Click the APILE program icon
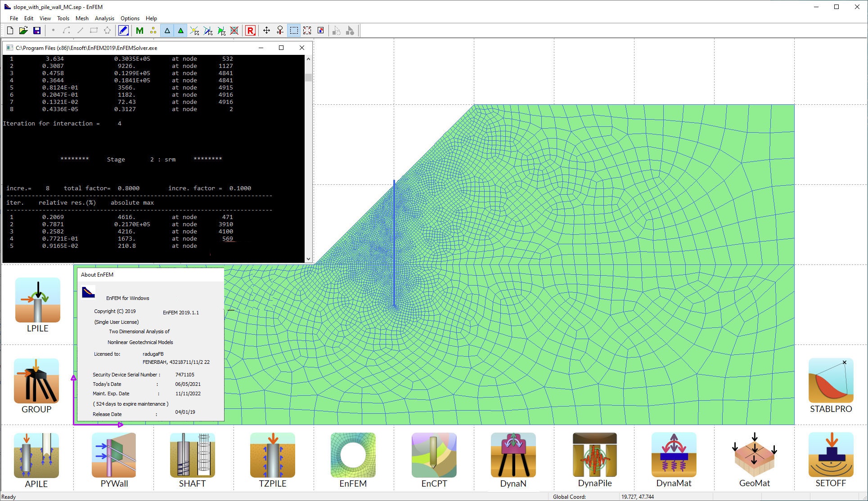 (x=36, y=455)
